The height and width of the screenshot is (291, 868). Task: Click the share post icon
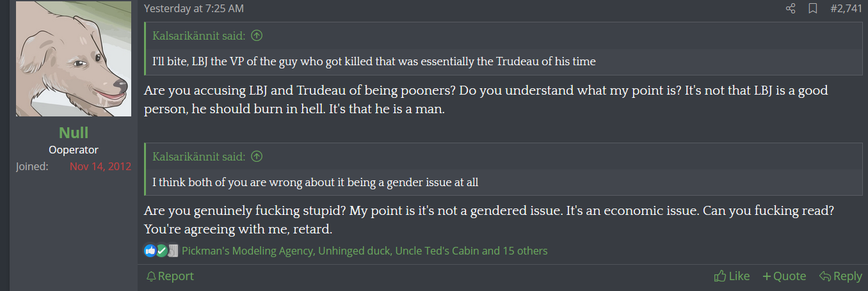791,9
